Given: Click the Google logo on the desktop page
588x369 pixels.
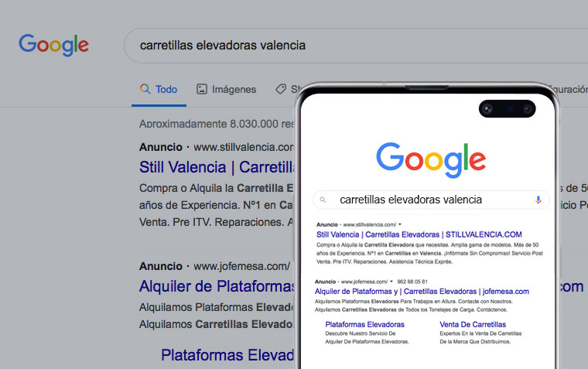Looking at the screenshot, I should coord(53,44).
